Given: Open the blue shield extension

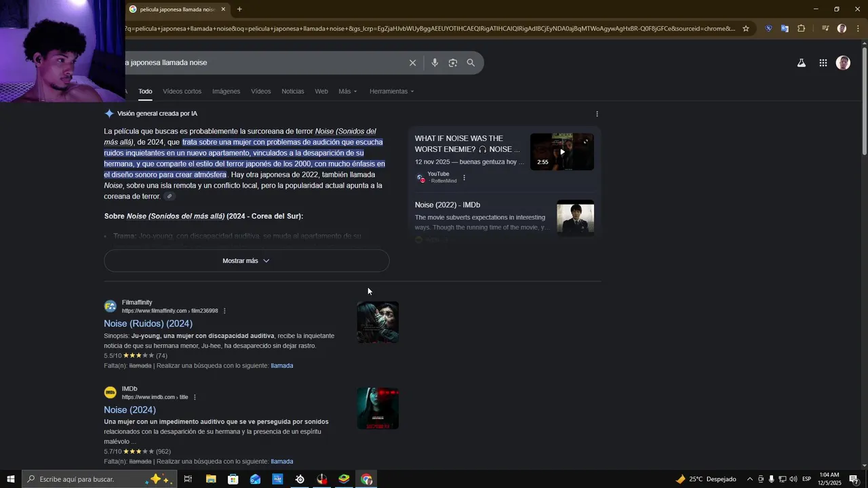Looking at the screenshot, I should click(768, 28).
